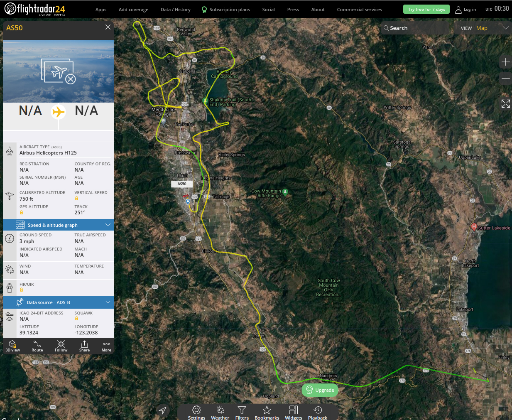Open Subscription plans page
This screenshot has width=512, height=420.
coord(229,10)
